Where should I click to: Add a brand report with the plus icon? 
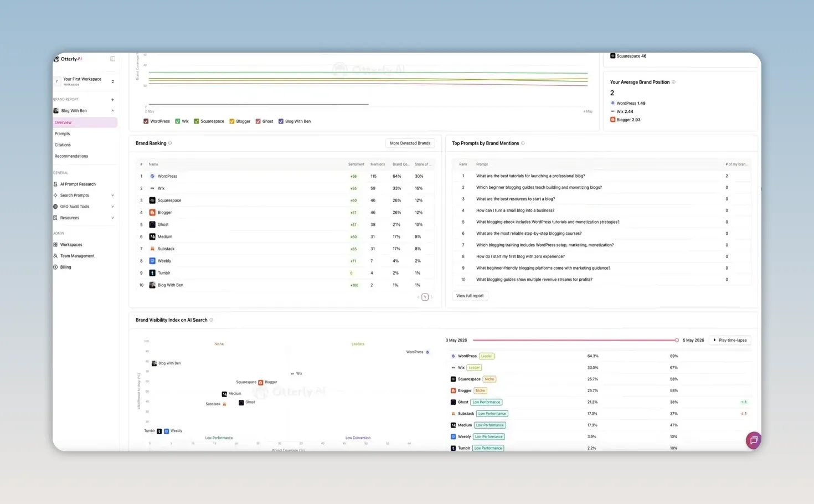[x=112, y=100]
